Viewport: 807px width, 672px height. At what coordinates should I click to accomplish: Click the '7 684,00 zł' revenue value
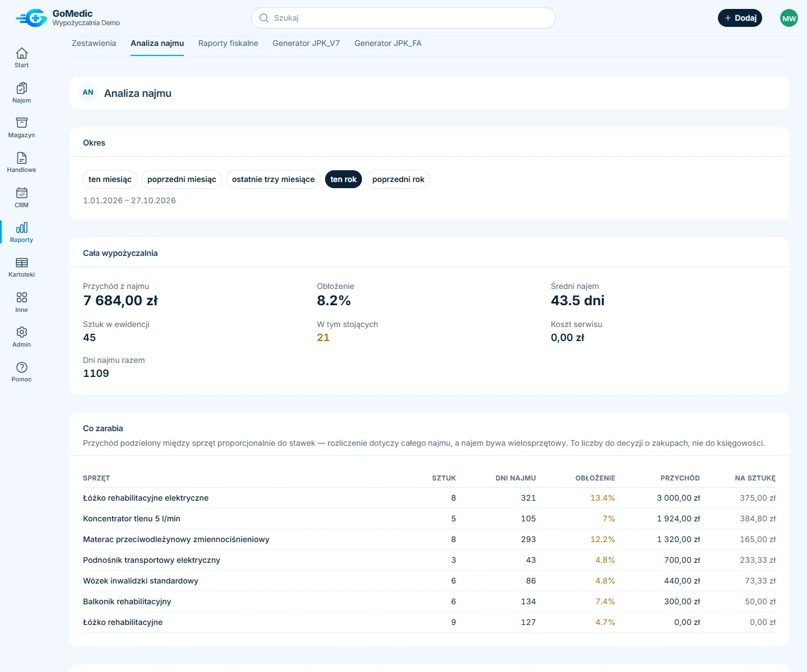120,301
